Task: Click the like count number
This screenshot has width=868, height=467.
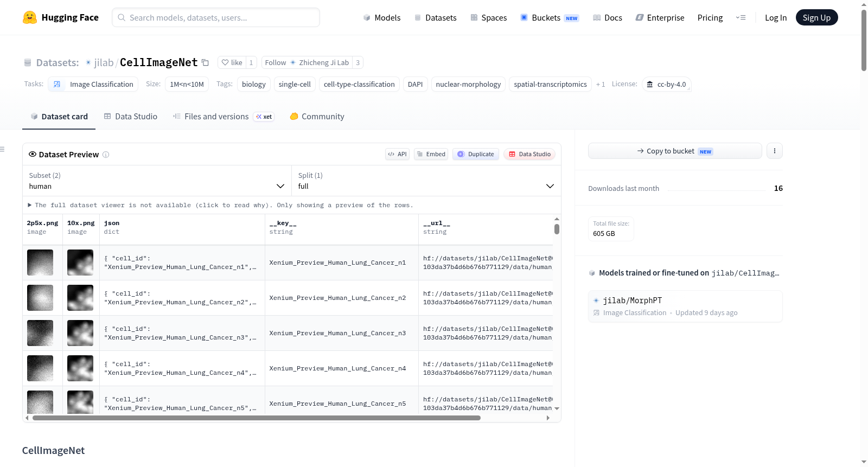Action: coord(251,62)
